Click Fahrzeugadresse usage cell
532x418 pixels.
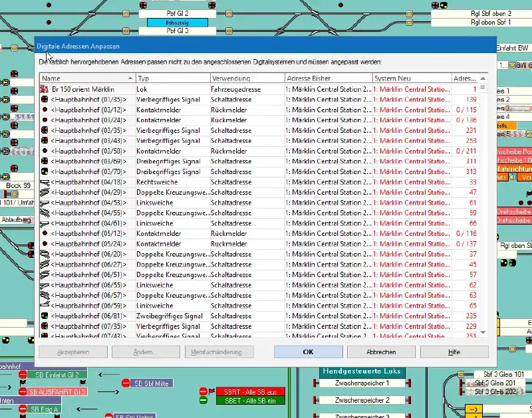point(247,89)
